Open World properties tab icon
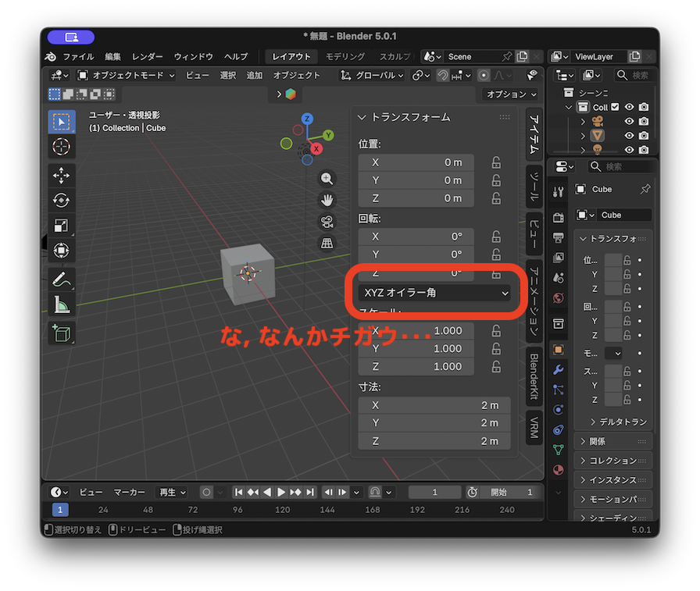This screenshot has height=591, width=700. (x=558, y=298)
